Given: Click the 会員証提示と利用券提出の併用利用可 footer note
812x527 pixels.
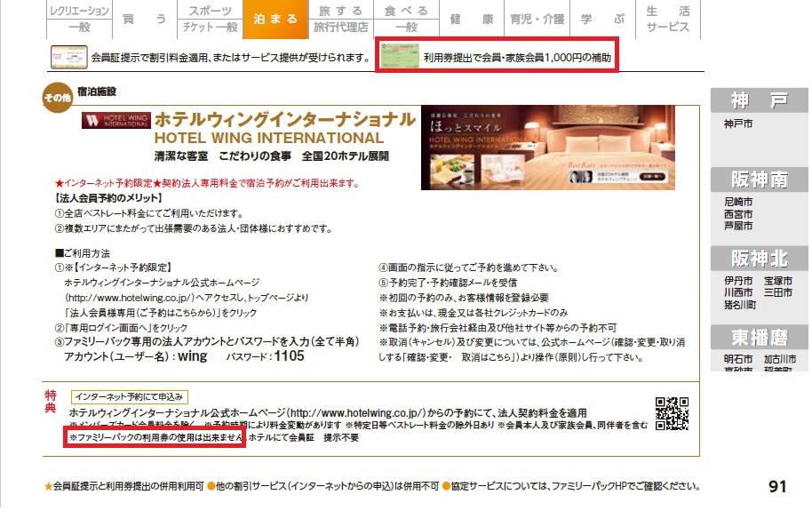Looking at the screenshot, I should (x=123, y=487).
